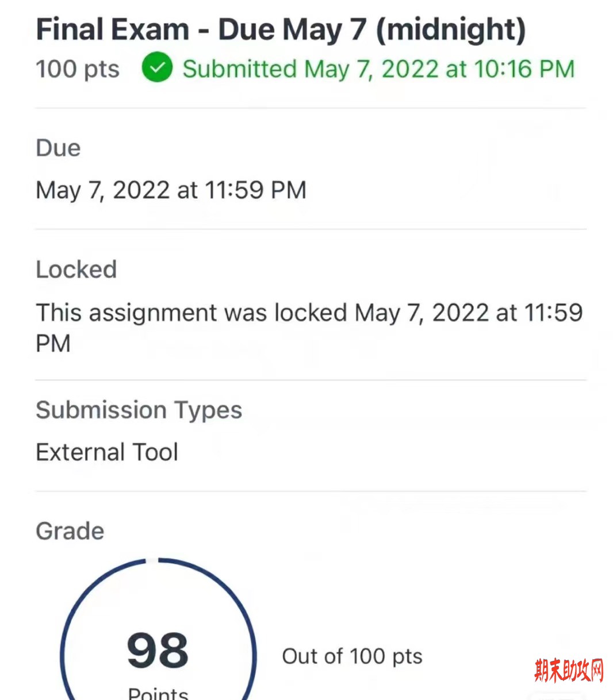
Task: Select the Final Exam title heading
Action: pyautogui.click(x=281, y=29)
